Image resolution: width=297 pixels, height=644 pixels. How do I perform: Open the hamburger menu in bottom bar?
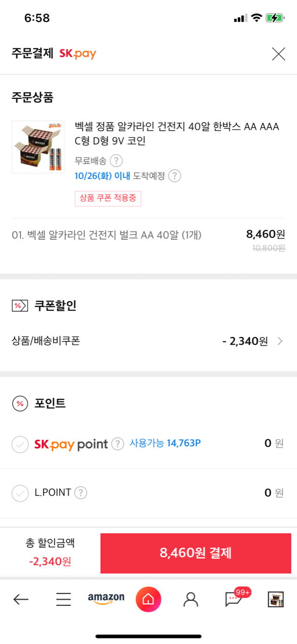coord(64,599)
